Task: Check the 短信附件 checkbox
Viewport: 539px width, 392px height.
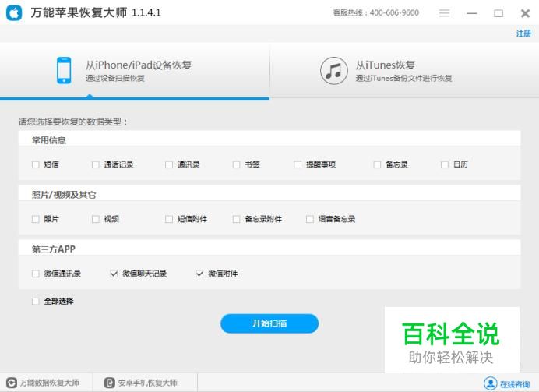Action: 169,219
